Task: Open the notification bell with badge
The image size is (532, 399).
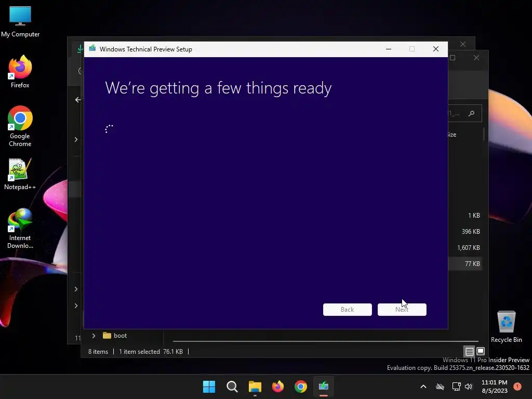Action: tap(517, 386)
